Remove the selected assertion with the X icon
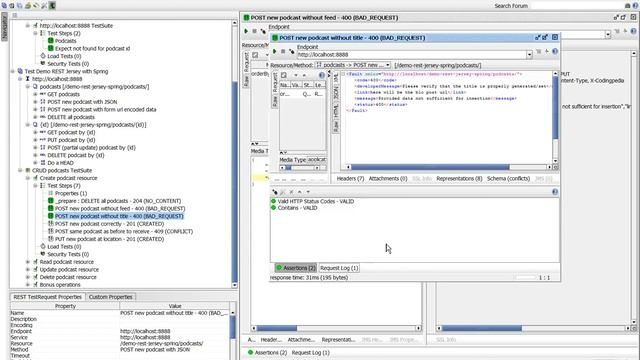This screenshot has width=640, height=360. [x=291, y=192]
